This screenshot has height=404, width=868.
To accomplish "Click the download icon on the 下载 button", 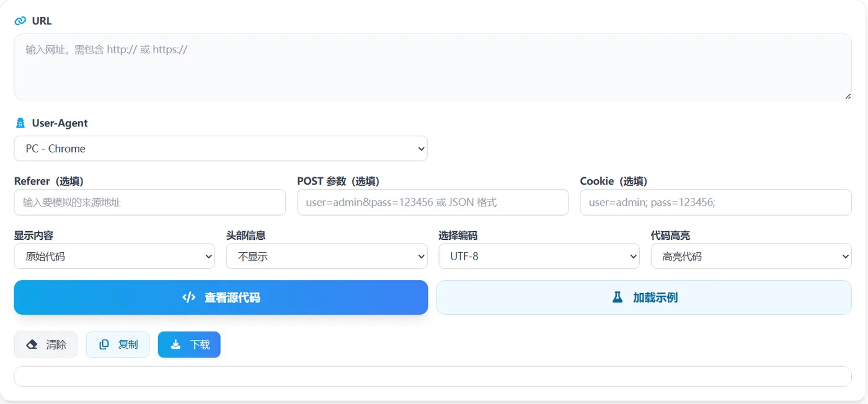I will pos(175,345).
